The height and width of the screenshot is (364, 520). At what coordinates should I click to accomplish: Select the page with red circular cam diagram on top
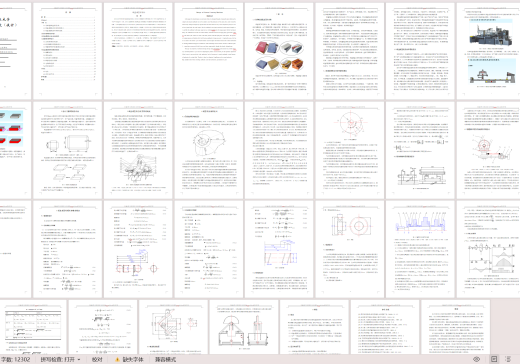pyautogui.click(x=350, y=150)
